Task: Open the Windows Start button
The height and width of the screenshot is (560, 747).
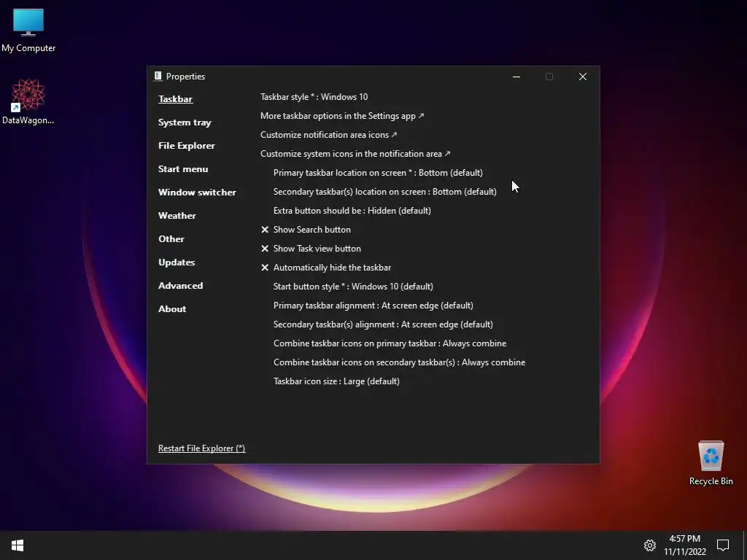Action: [x=18, y=545]
